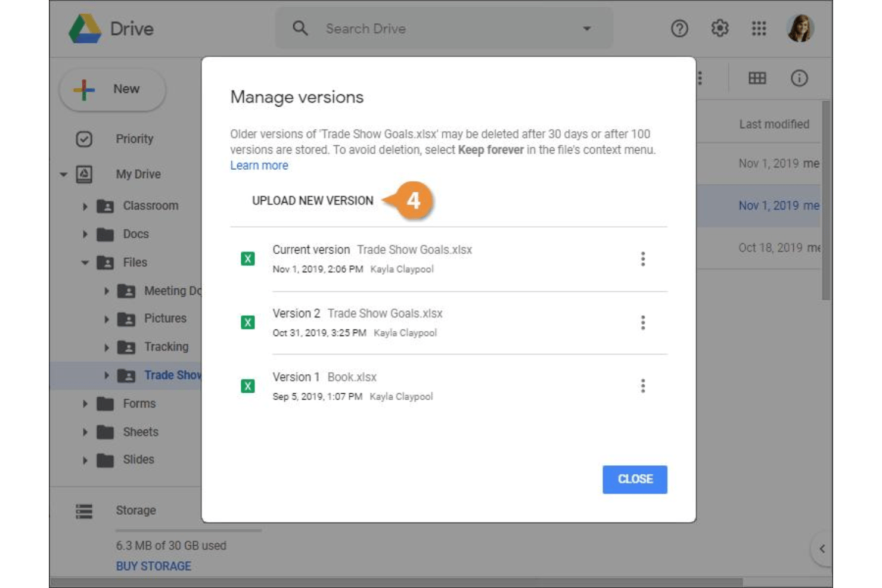Click Version 2 Trade Show Goals.xlsx text

click(x=358, y=313)
